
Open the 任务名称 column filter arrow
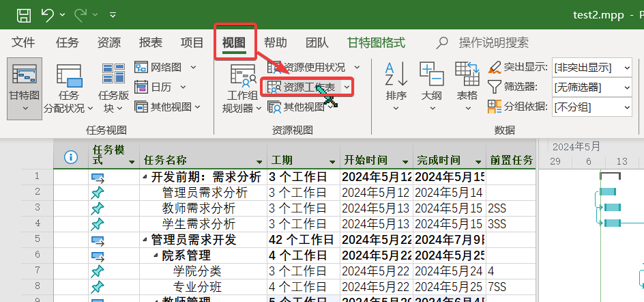(259, 162)
